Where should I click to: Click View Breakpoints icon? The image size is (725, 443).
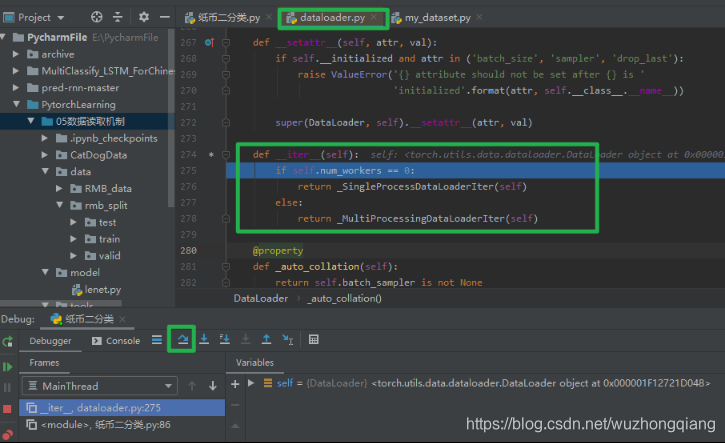click(7, 434)
